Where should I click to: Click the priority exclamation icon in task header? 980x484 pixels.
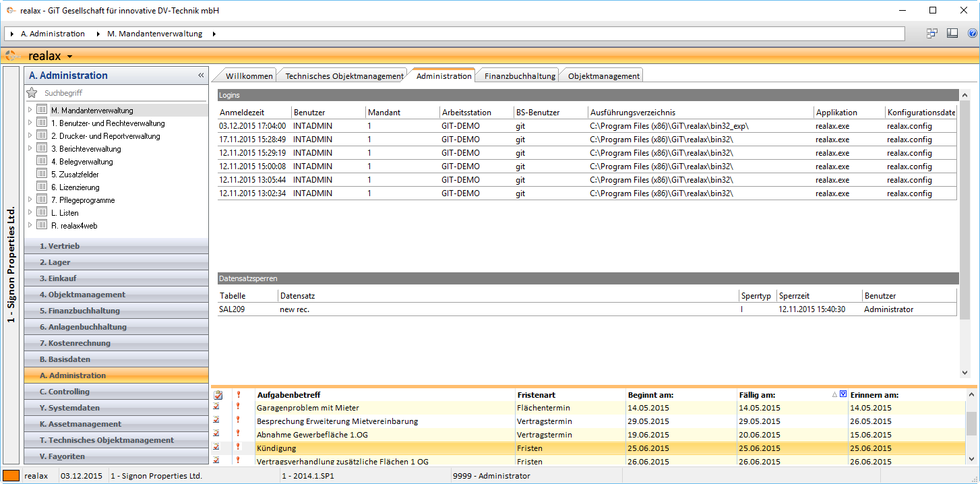(237, 395)
